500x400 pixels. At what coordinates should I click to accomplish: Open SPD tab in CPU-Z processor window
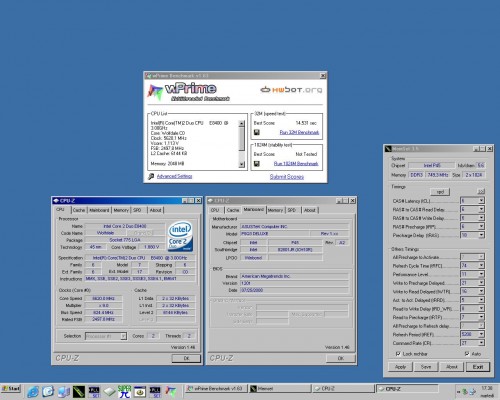[137, 210]
